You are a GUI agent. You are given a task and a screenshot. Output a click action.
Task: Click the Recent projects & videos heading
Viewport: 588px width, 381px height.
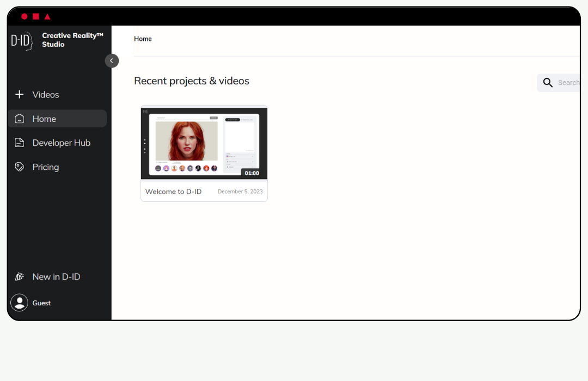pos(192,81)
